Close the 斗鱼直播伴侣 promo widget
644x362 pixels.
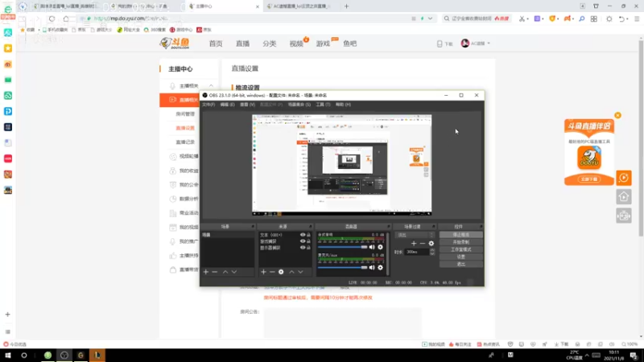[617, 115]
